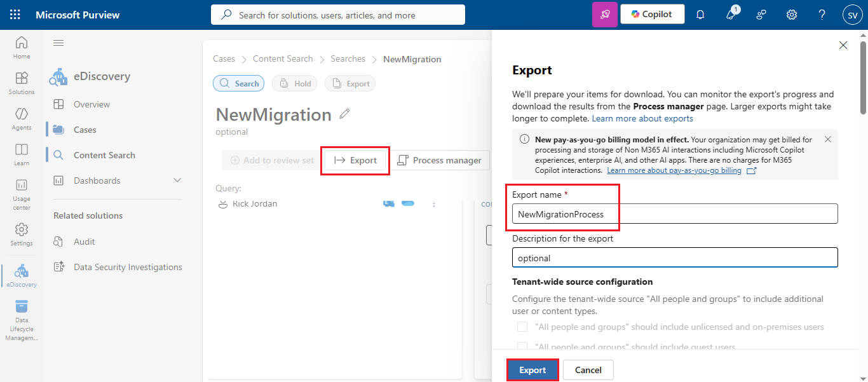Viewport: 868px width, 382px height.
Task: Click Add to review set button
Action: tap(271, 160)
